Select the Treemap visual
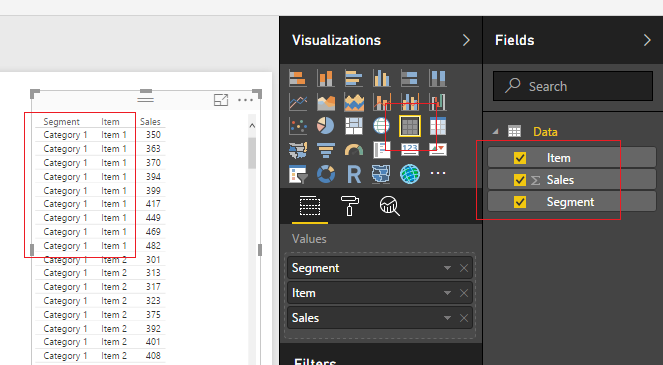 click(x=353, y=126)
